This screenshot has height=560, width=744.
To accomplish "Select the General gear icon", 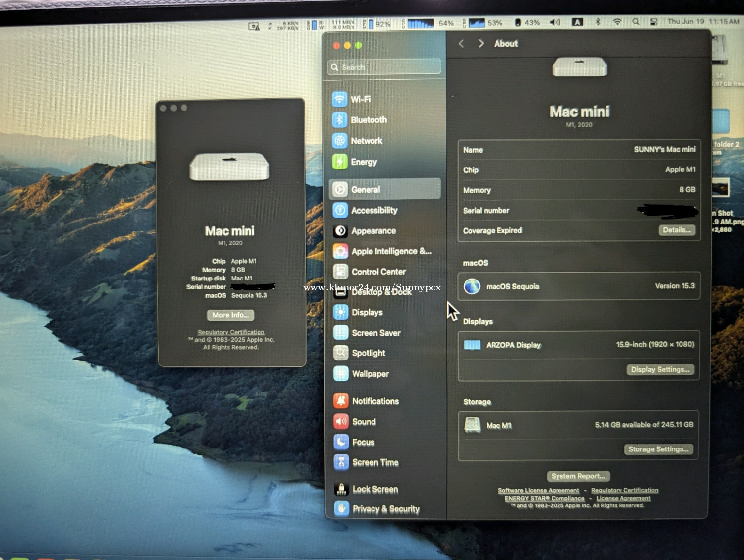I will (340, 189).
